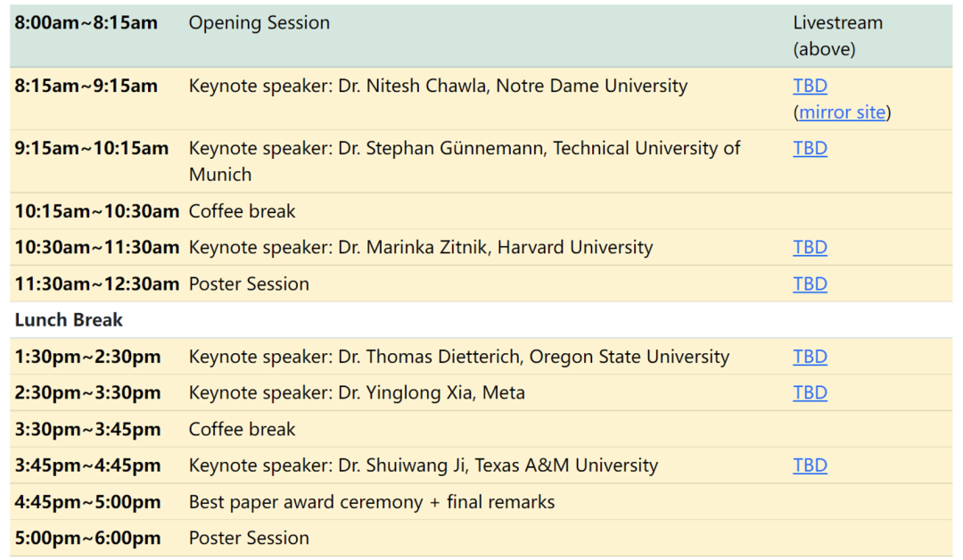Click the Livestream (above) header cell
963x560 pixels.
[x=837, y=36]
